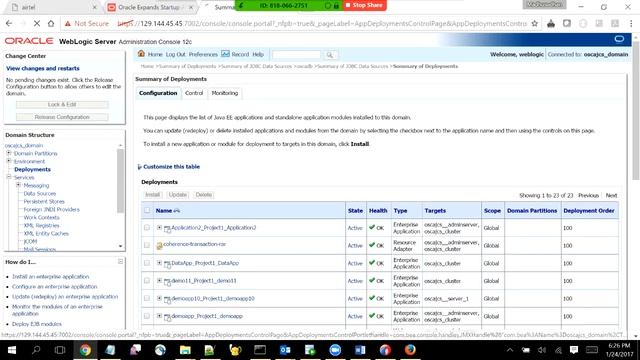Toggle select-all checkbox in table header
This screenshot has width=640, height=360.
coord(147,210)
